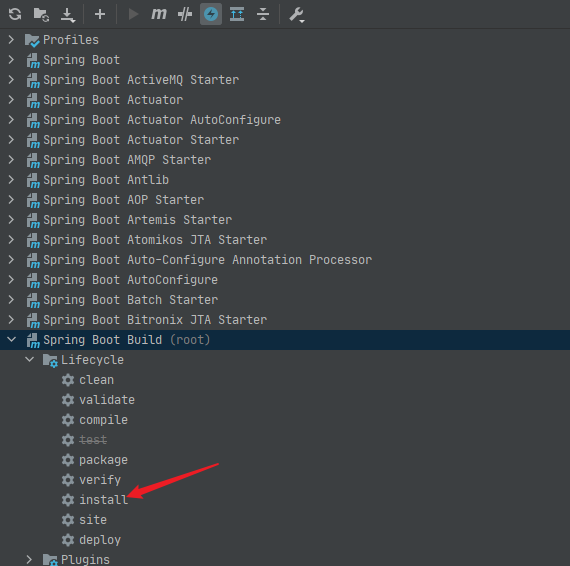Image resolution: width=570 pixels, height=566 pixels.
Task: Toggle Offline Mode icon
Action: point(185,14)
